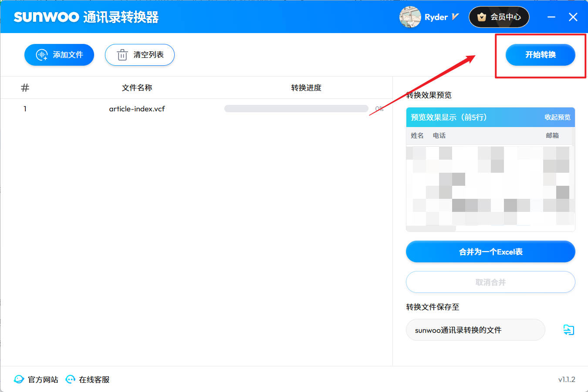This screenshot has width=588, height=392.
Task: Merge into one Excel sheet 合并为一个Excel表
Action: [490, 251]
